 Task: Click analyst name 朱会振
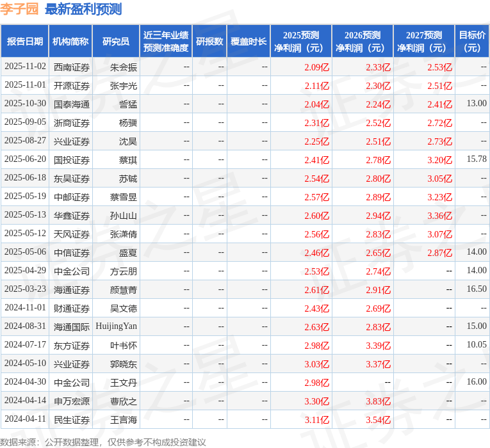pyautogui.click(x=124, y=67)
